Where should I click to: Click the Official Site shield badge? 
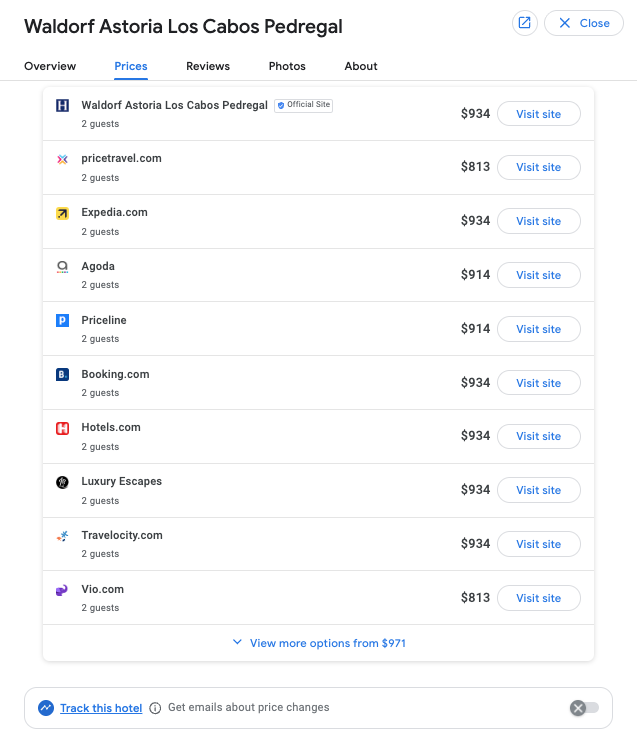click(303, 105)
